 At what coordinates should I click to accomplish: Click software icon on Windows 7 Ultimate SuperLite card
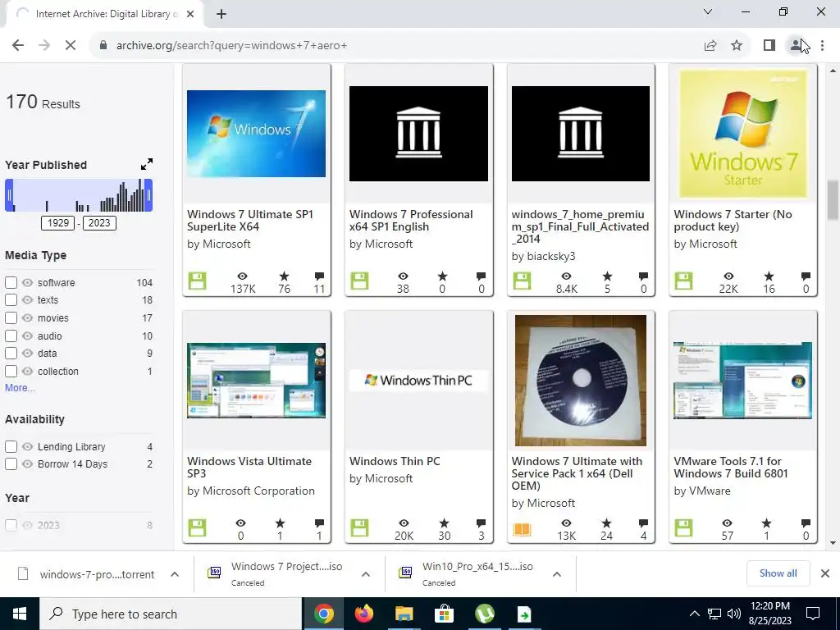click(x=197, y=281)
